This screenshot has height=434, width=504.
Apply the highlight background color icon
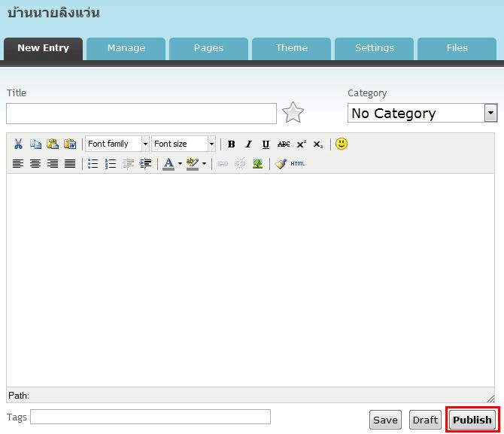click(x=193, y=164)
